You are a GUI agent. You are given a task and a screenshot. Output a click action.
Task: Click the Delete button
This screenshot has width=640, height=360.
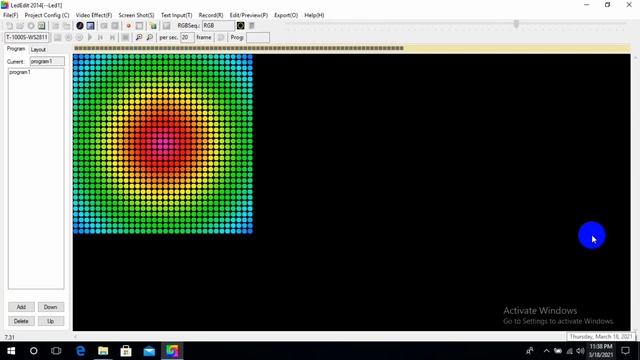tap(21, 321)
